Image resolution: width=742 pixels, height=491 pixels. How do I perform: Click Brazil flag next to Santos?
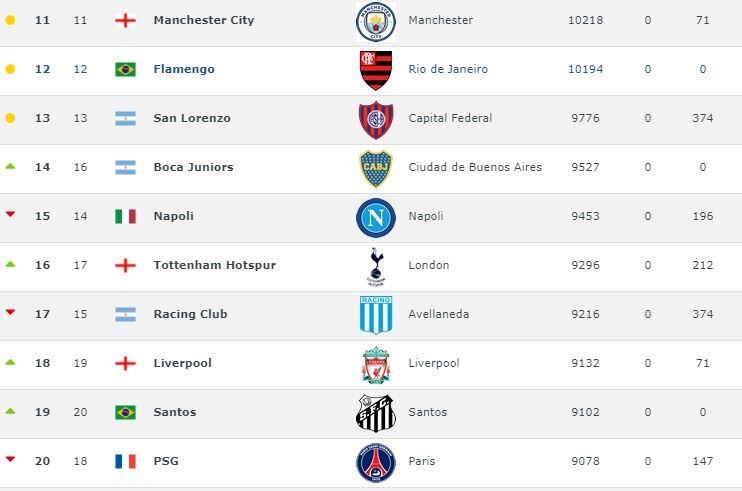pyautogui.click(x=125, y=412)
